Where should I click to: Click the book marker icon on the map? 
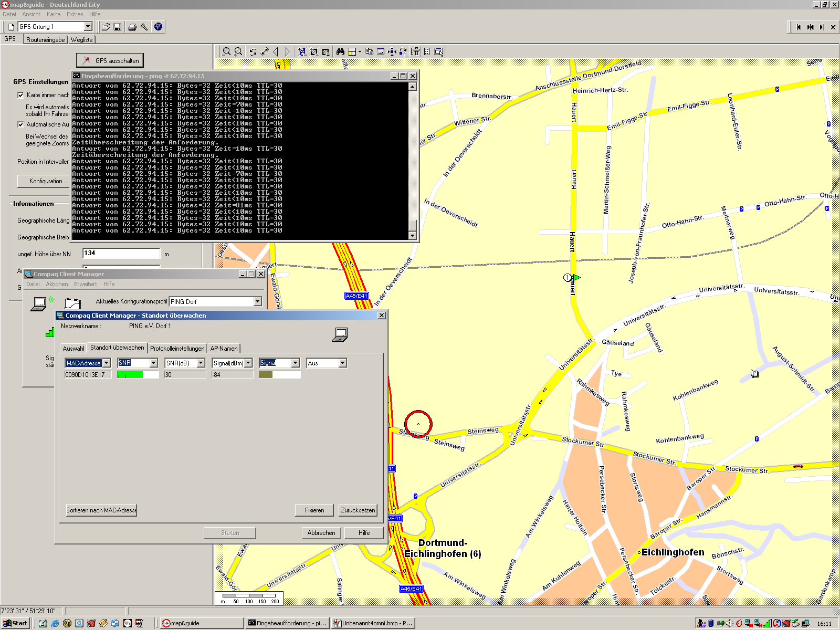pyautogui.click(x=754, y=374)
